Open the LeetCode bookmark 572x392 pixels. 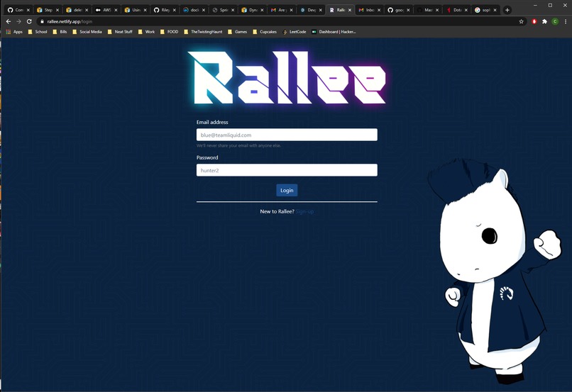pyautogui.click(x=295, y=32)
